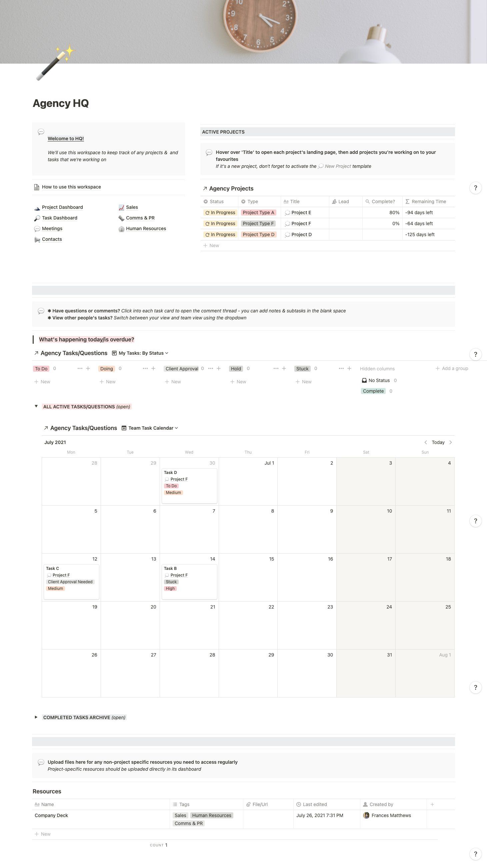
Task: Open the Sales page link
Action: 132,207
